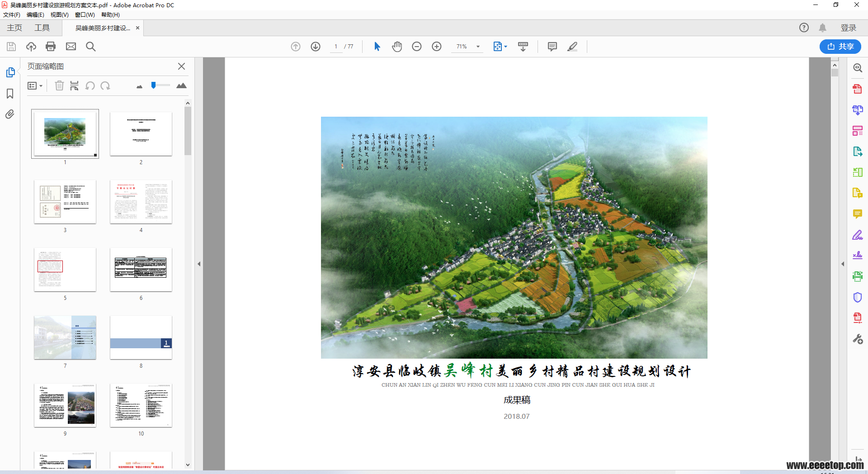
Task: Click the 登录 sign-in link
Action: pyautogui.click(x=848, y=28)
